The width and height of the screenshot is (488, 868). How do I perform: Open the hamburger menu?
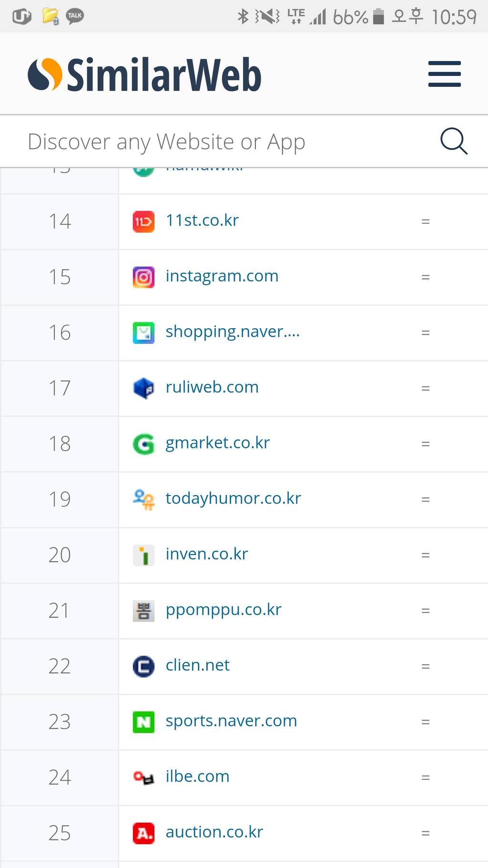[444, 74]
